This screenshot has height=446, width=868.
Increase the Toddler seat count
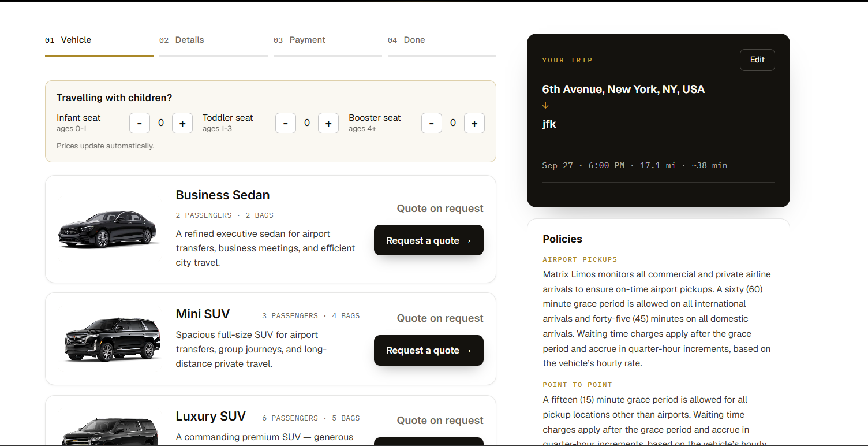point(328,123)
